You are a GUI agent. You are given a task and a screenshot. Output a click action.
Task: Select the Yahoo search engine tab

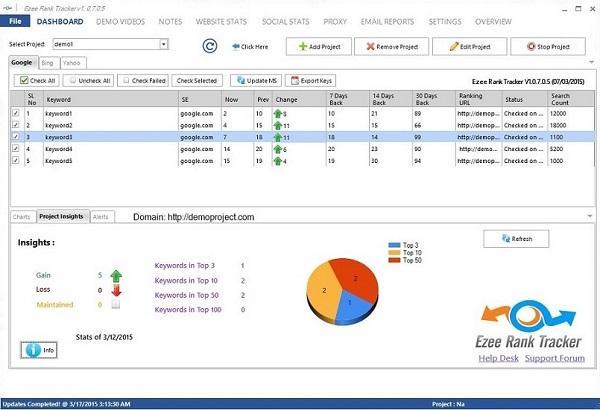[x=72, y=63]
